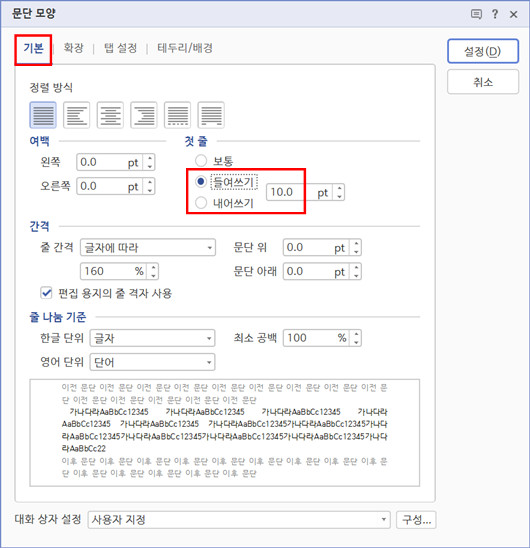Select center alignment icon
Image resolution: width=530 pixels, height=548 pixels.
tap(110, 115)
